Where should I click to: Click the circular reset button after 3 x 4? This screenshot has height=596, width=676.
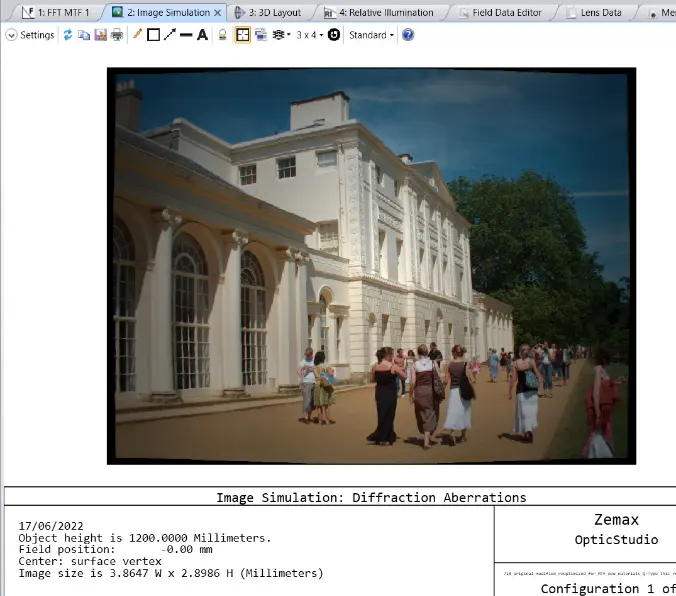click(x=334, y=35)
